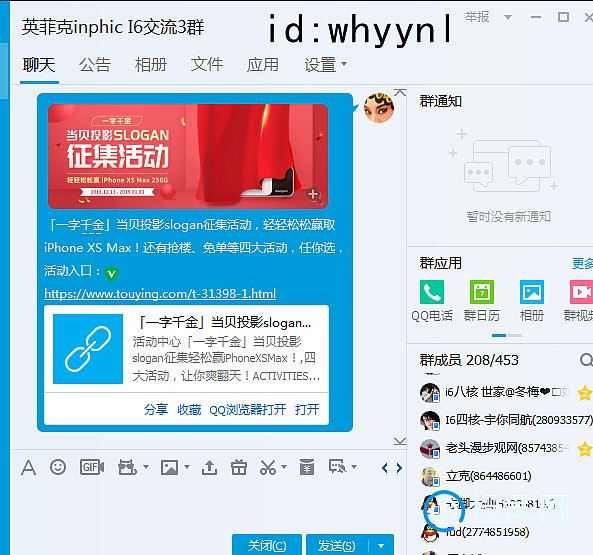This screenshot has width=593, height=555.
Task: Click 收藏 on link card
Action: coord(189,409)
